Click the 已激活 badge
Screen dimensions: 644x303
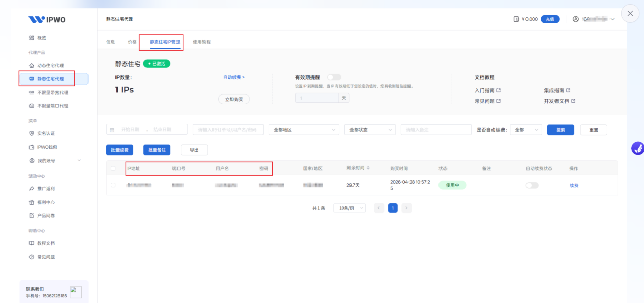[157, 64]
